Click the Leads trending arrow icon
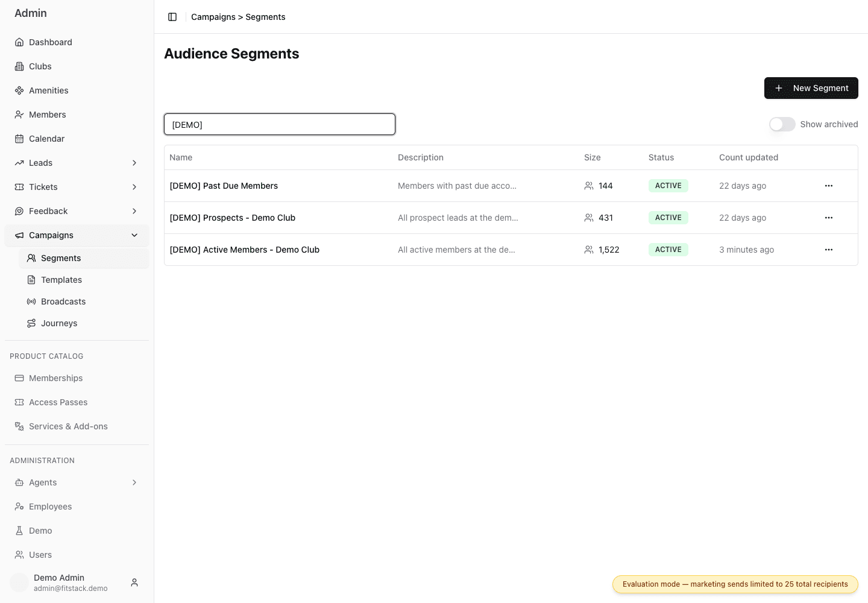Screen dimensions: 868x603 coord(19,163)
